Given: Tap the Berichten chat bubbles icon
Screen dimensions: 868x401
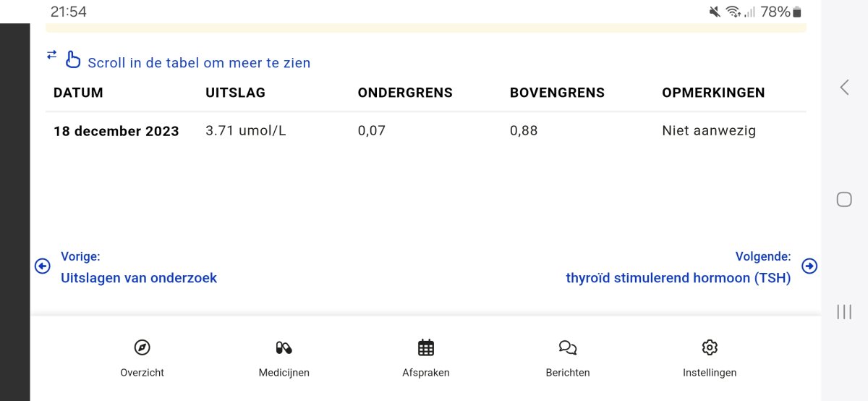Looking at the screenshot, I should tap(568, 347).
